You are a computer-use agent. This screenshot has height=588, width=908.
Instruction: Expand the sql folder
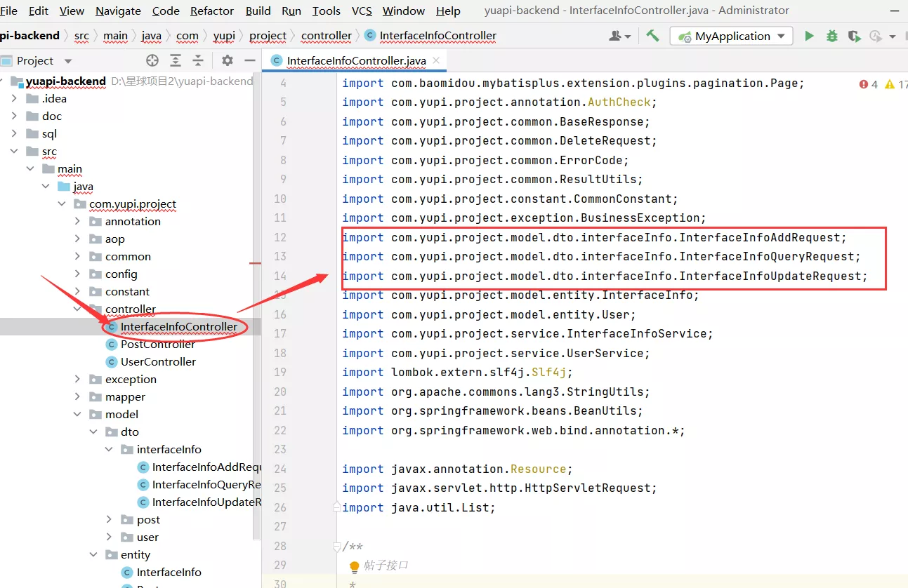[14, 133]
